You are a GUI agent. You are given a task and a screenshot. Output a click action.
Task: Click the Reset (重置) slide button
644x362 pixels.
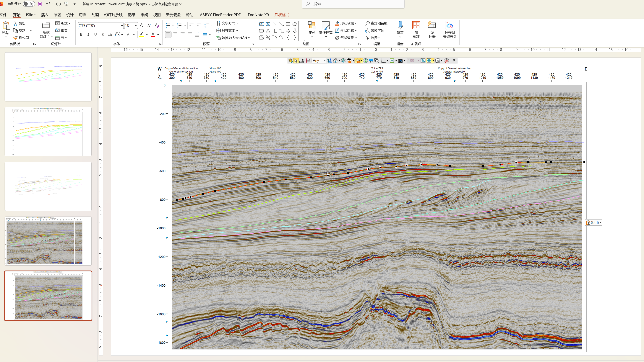point(61,30)
